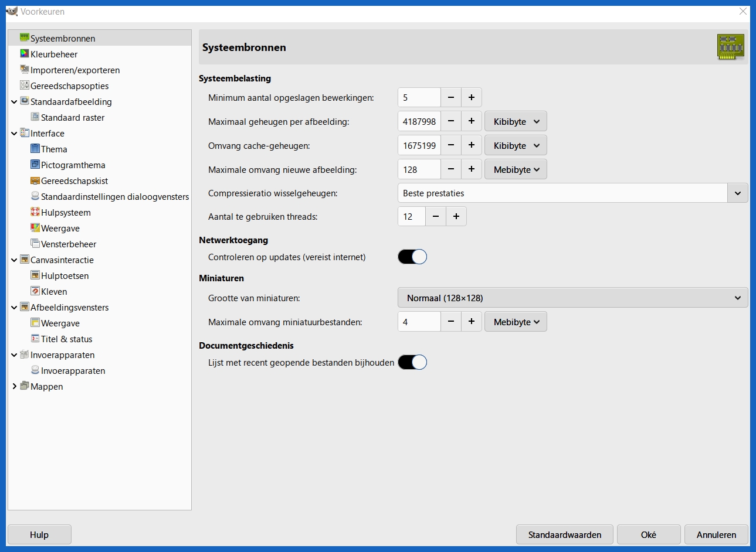The width and height of the screenshot is (756, 552).
Task: Open unit dropdown for Maximale omvang nieuwe afbeelding
Action: [x=516, y=169]
